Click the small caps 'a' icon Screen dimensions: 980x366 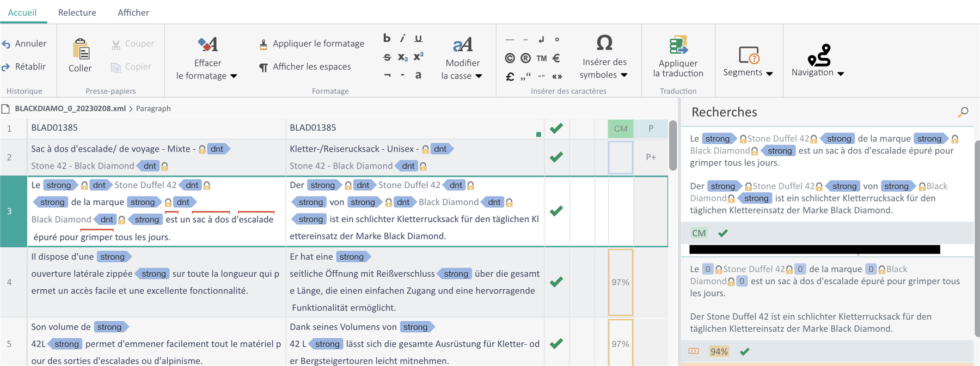418,75
